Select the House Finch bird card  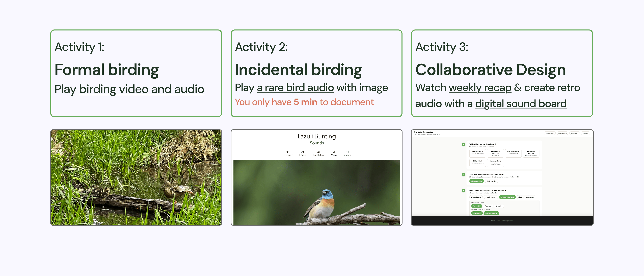pos(495,153)
